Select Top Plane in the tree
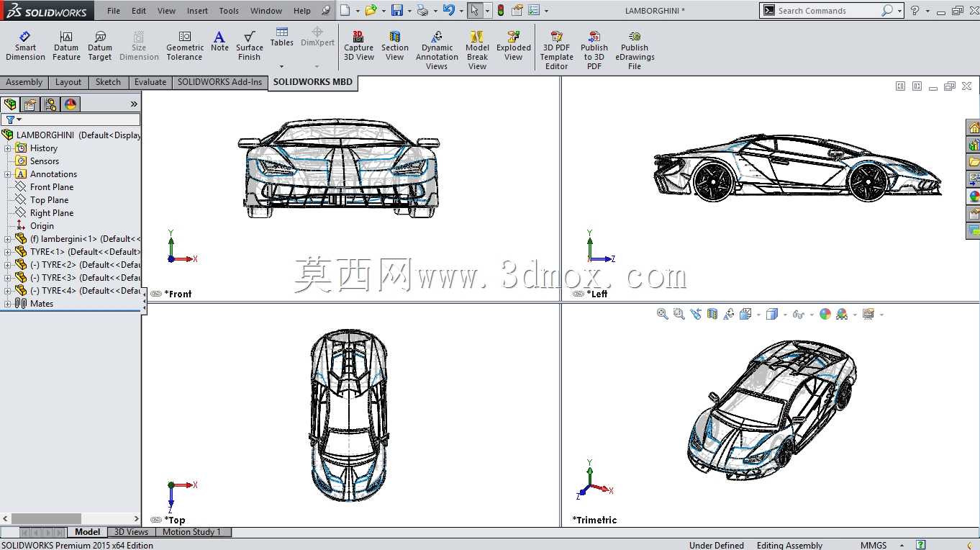The width and height of the screenshot is (980, 550). tap(50, 200)
